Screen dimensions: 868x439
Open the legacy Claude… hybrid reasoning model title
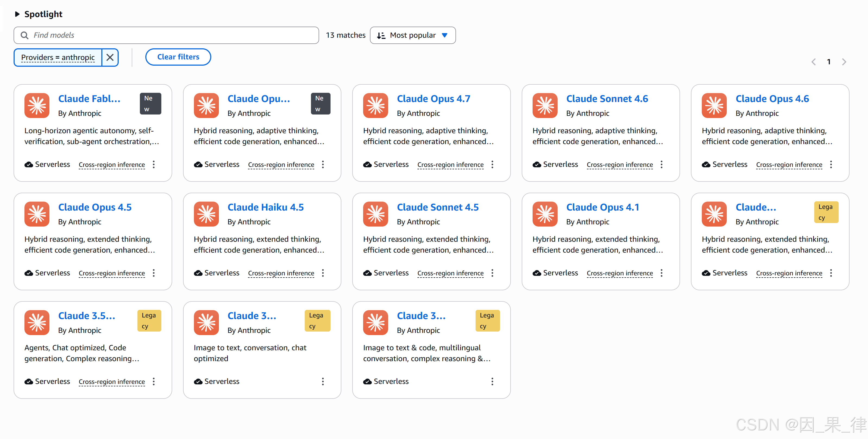[x=756, y=207]
